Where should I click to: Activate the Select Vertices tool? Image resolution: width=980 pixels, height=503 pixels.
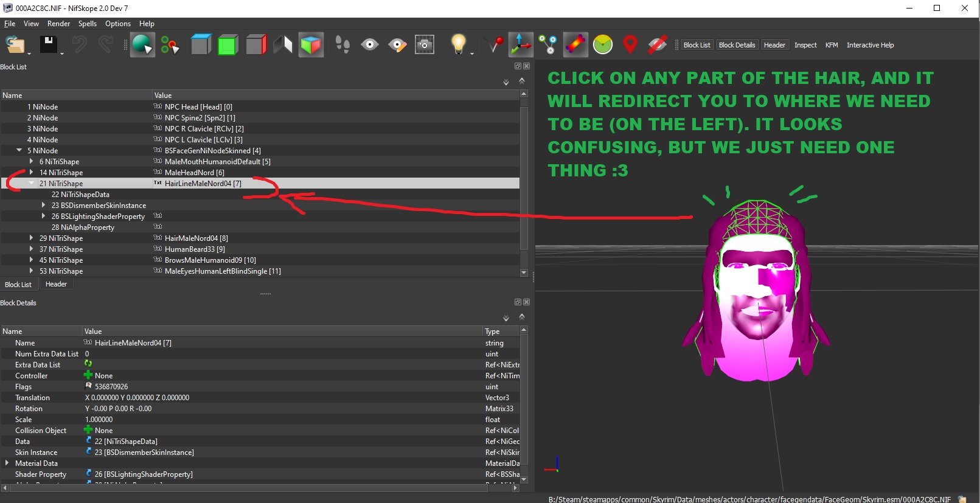pos(170,45)
